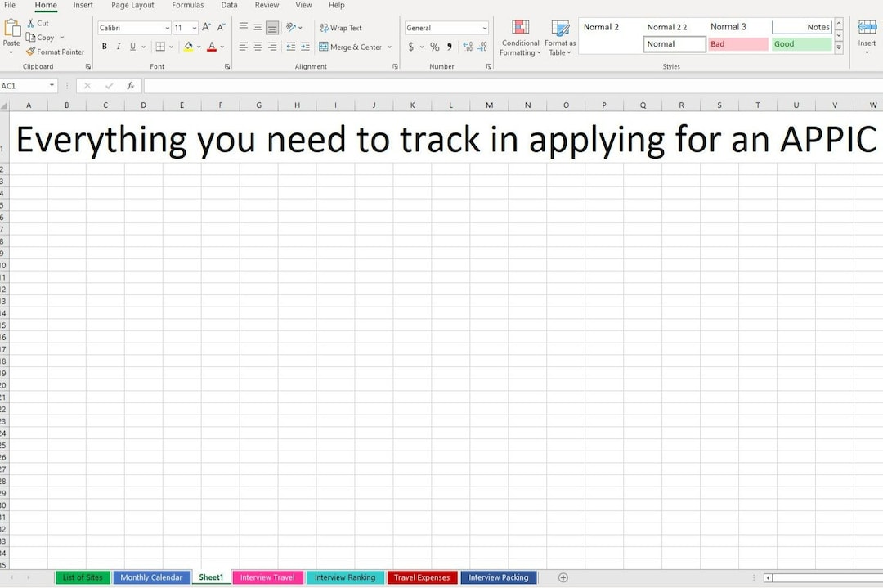
Task: Click the Increase Indent icon
Action: point(305,47)
